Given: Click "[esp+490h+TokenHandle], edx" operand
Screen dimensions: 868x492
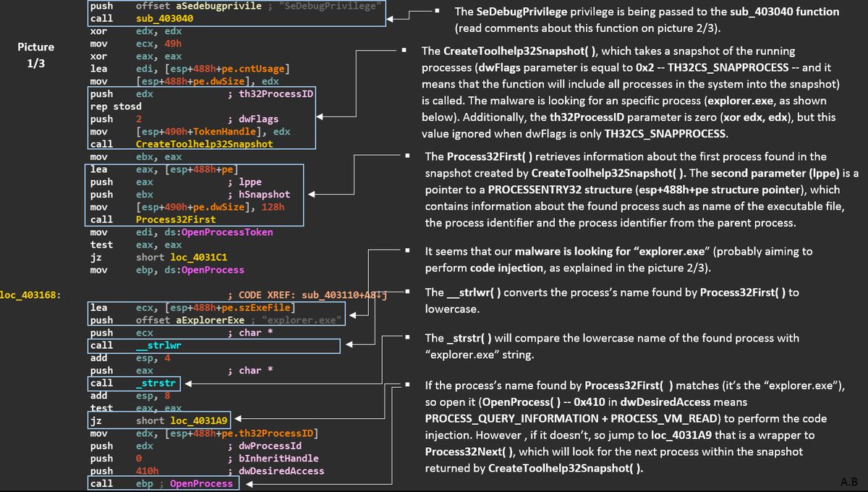Looking at the screenshot, I should [213, 132].
